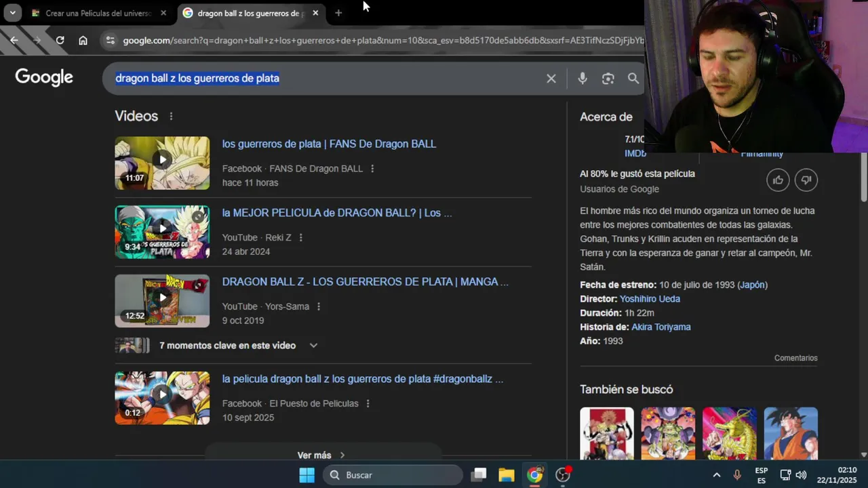
Task: Play the 9:34 video thumbnail
Action: pyautogui.click(x=162, y=232)
